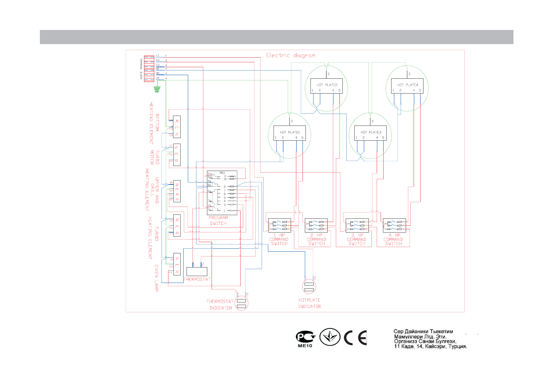The width and height of the screenshot is (555, 392).
Task: Select the 1. HP command switch
Action: coord(279,226)
